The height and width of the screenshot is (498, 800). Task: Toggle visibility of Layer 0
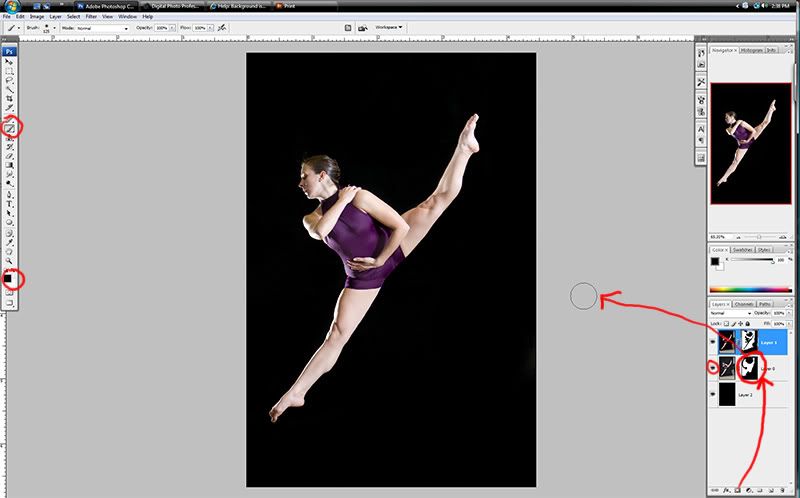713,367
